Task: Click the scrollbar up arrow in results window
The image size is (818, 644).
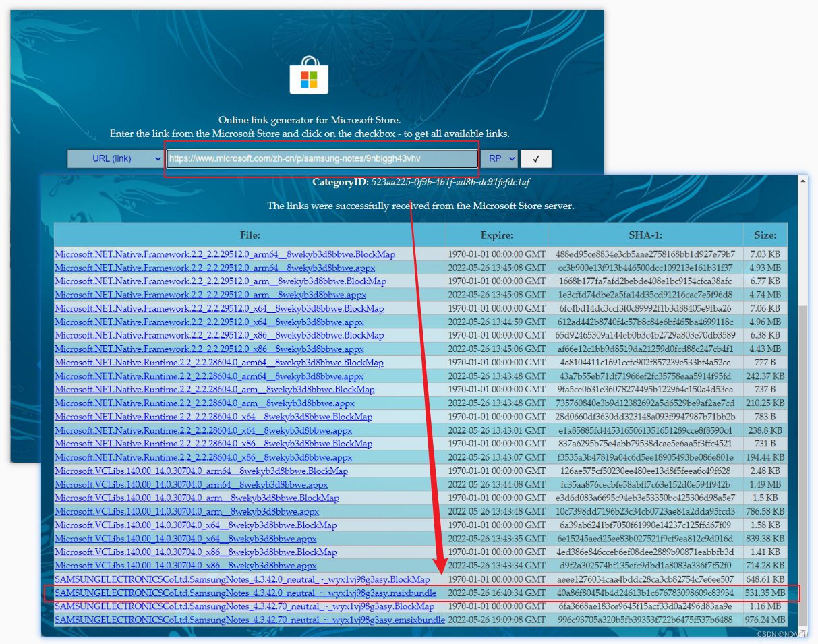Action: 802,181
